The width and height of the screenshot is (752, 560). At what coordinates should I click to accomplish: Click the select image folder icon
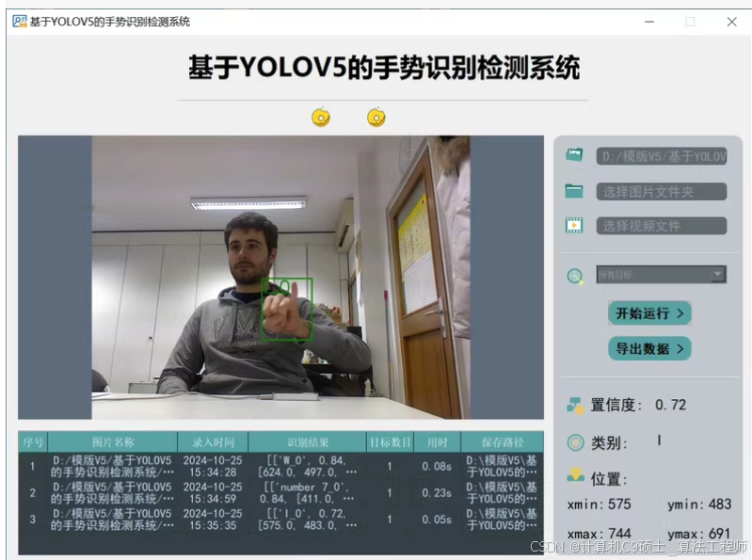click(x=574, y=191)
